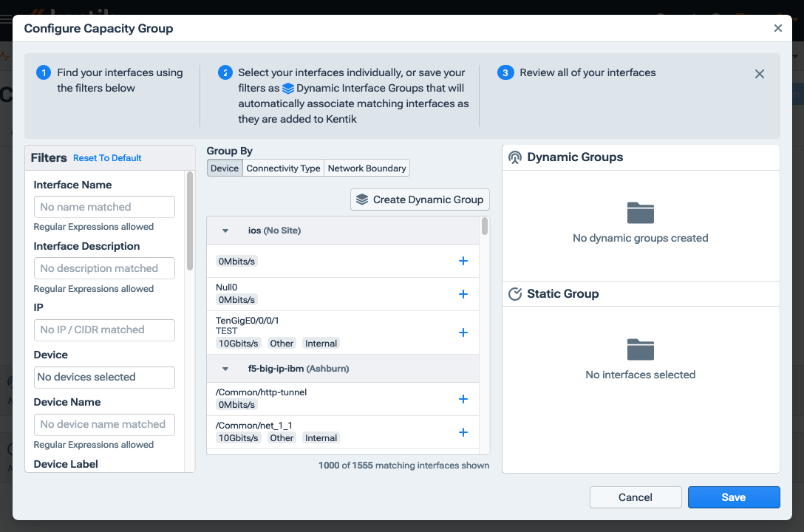Screen dimensions: 804x532
Task: Reset filters to default
Action: [x=107, y=157]
